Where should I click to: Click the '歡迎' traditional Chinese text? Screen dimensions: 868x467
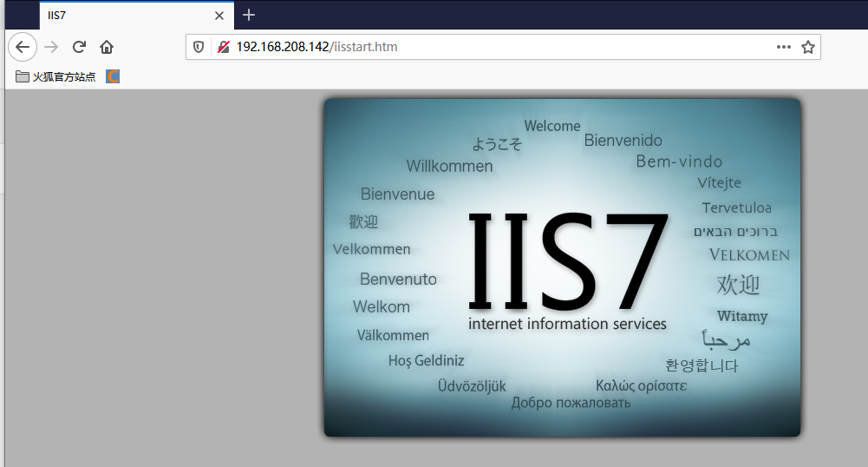pos(363,221)
